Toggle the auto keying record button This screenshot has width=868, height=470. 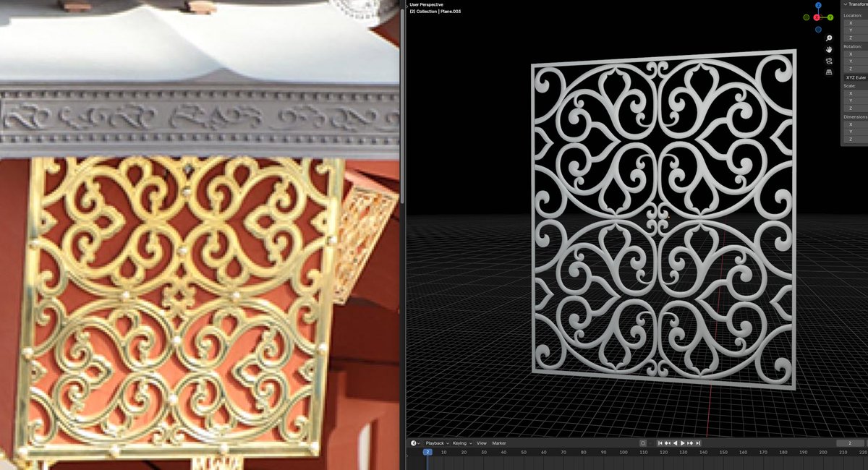(643, 443)
